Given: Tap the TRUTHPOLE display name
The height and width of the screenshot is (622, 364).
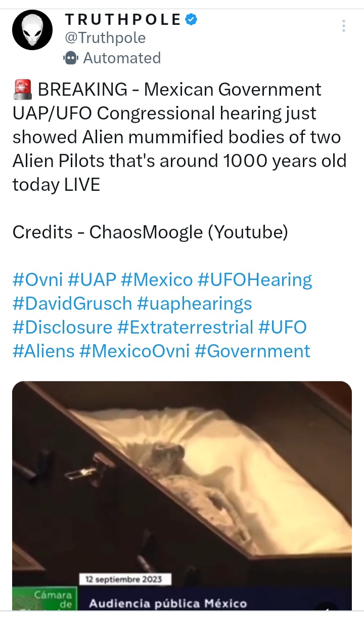Looking at the screenshot, I should pos(123,19).
